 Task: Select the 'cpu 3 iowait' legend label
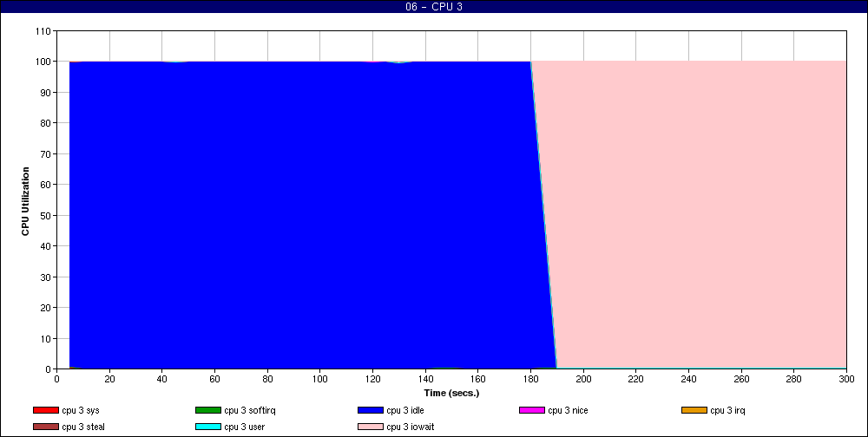[x=411, y=427]
